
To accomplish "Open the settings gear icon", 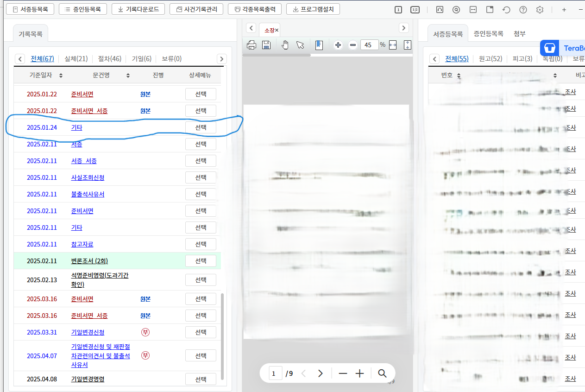I will [x=540, y=9].
